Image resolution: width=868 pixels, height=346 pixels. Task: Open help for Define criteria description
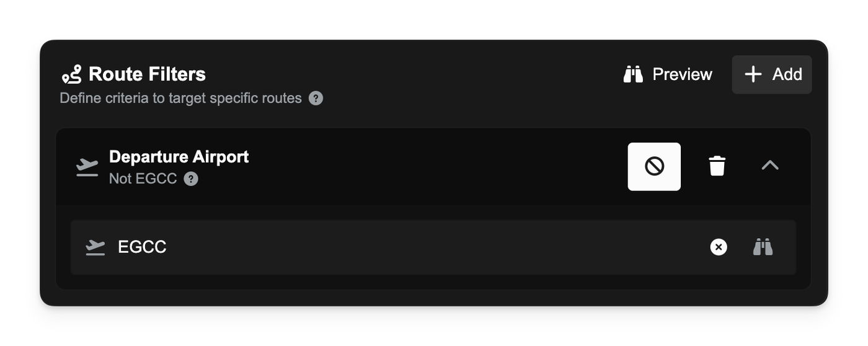[316, 98]
